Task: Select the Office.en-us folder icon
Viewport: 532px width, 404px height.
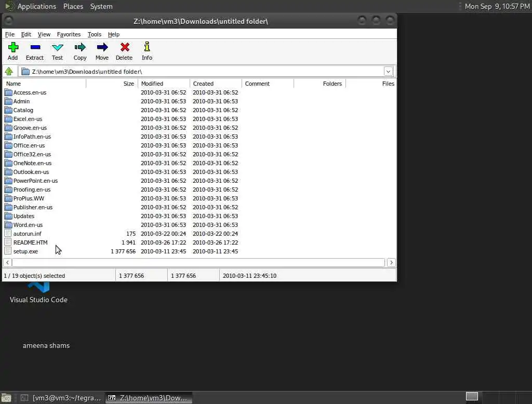Action: click(8, 145)
